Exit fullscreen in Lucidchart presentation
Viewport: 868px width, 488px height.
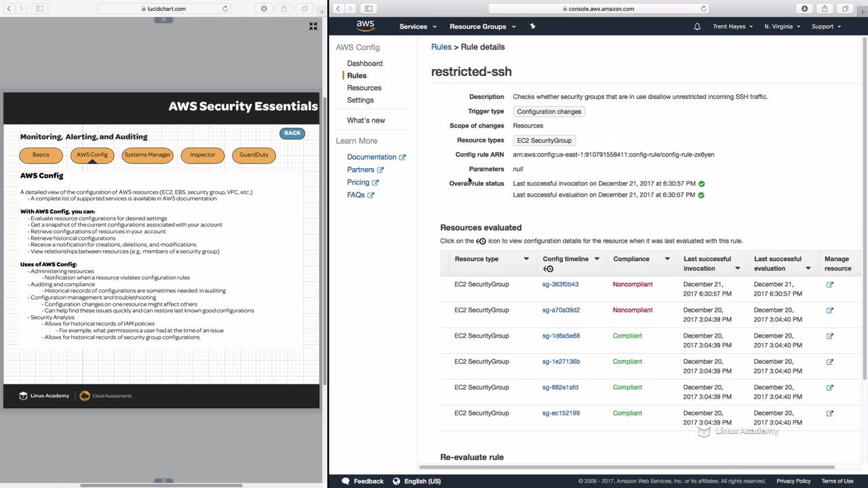point(313,26)
